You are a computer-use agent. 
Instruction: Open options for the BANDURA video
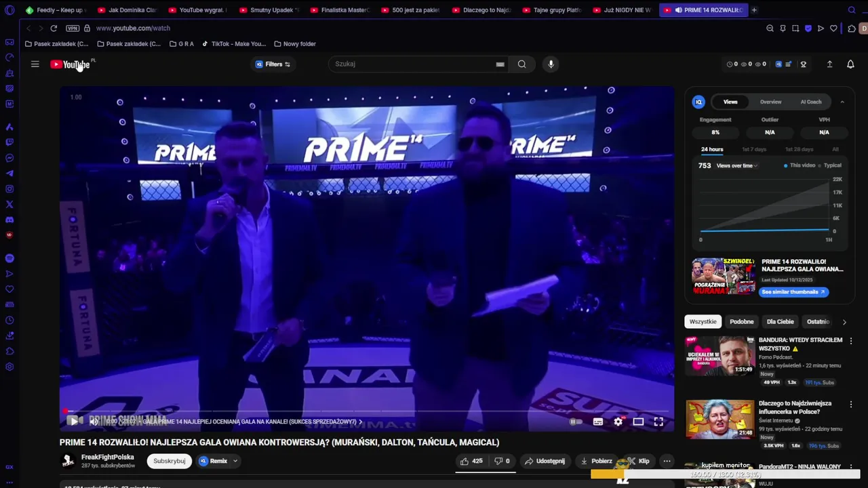[x=850, y=341]
